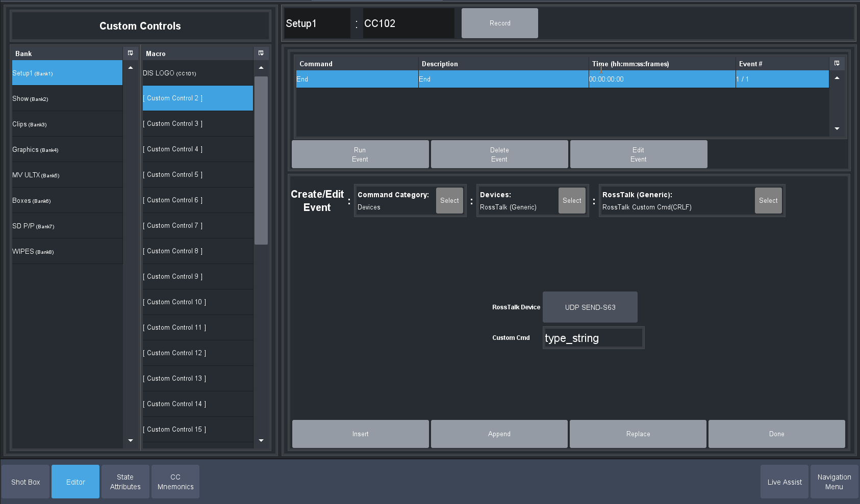Open the Command Category Select dropdown
Viewport: 860px width, 504px height.
449,200
